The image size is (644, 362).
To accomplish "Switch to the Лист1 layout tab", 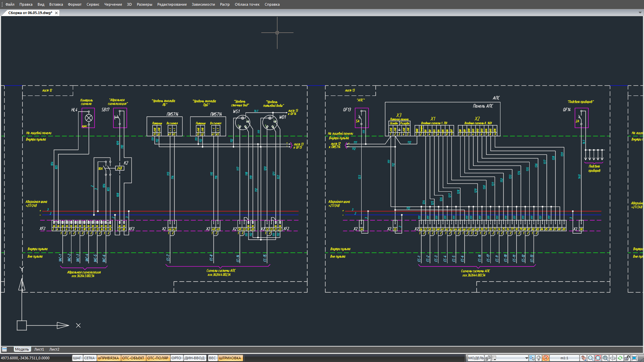I will coord(39,349).
